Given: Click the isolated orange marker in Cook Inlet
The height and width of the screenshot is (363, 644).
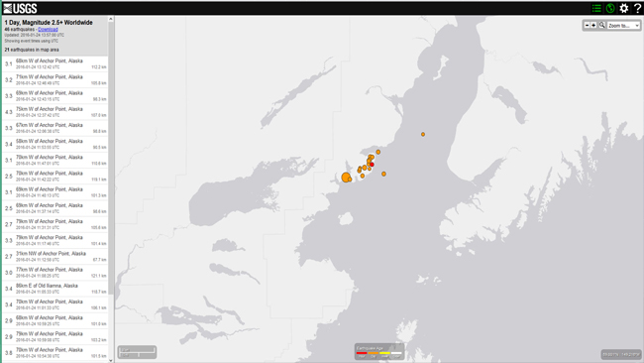Looking at the screenshot, I should coord(423,135).
